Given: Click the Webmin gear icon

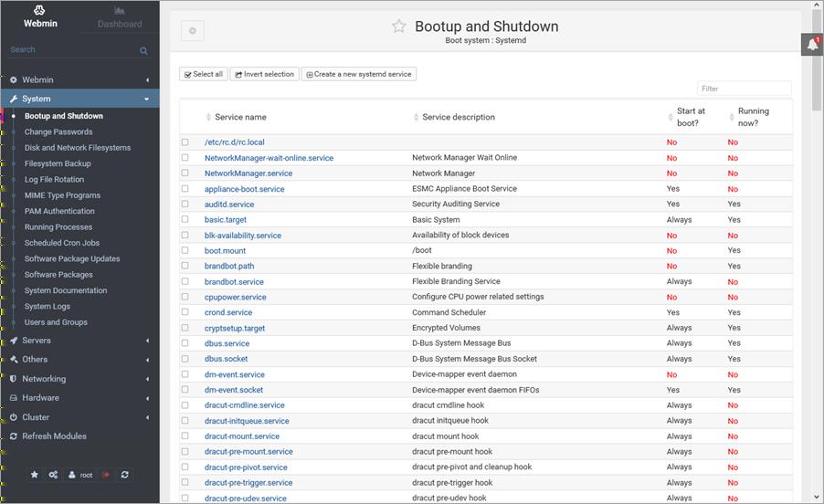Looking at the screenshot, I should coord(14,79).
